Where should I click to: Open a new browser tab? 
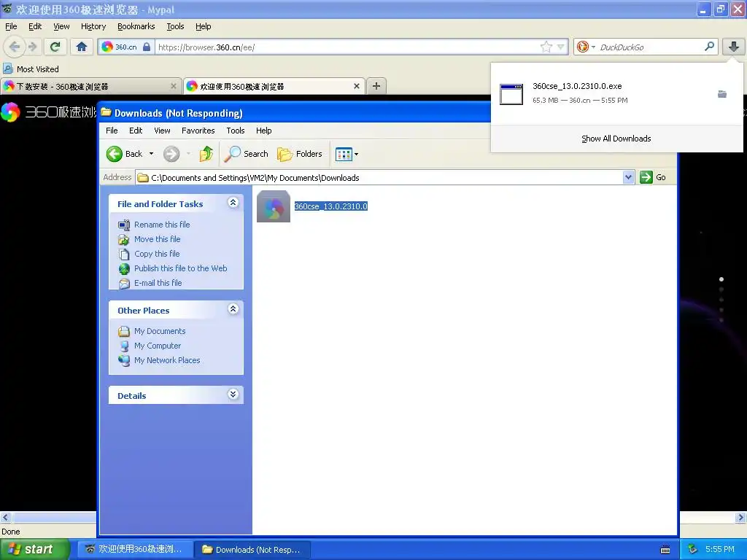tap(376, 86)
